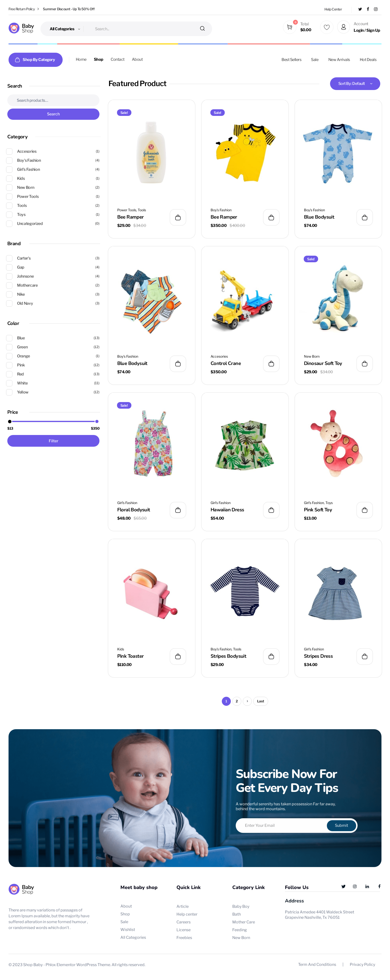Viewport: 390px width, 980px height.
Task: Click the purple Filter button
Action: coord(53,441)
